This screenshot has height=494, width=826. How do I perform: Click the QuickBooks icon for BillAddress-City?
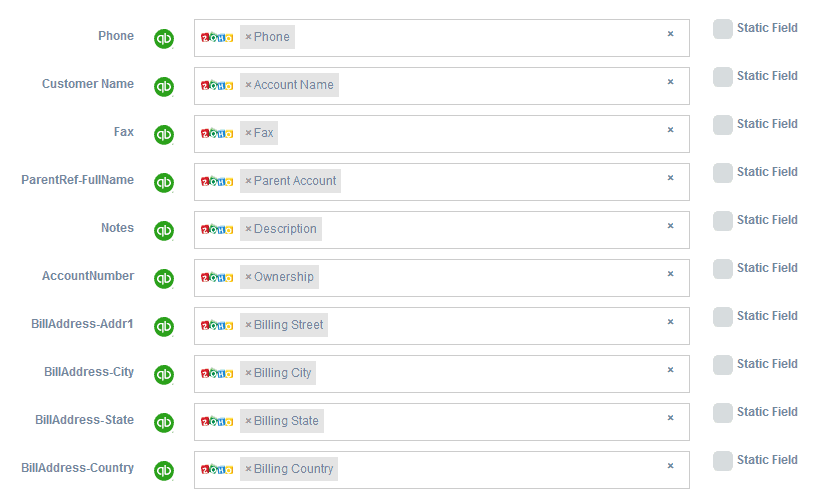pyautogui.click(x=164, y=375)
